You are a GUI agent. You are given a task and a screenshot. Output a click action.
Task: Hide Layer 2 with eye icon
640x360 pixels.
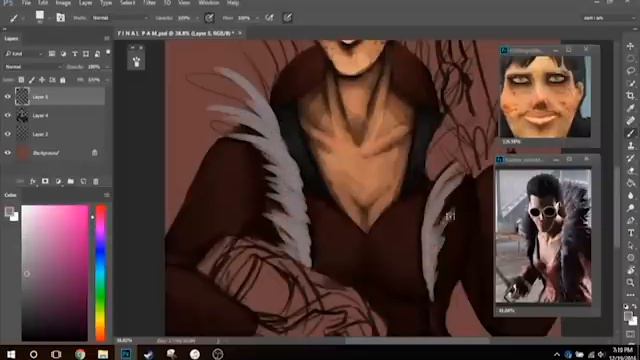8,134
